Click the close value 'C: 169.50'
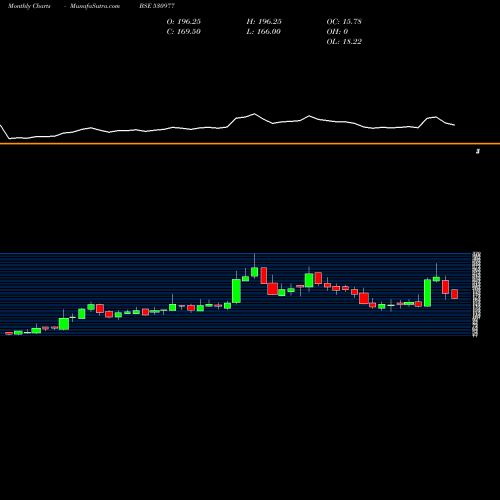 [184, 32]
